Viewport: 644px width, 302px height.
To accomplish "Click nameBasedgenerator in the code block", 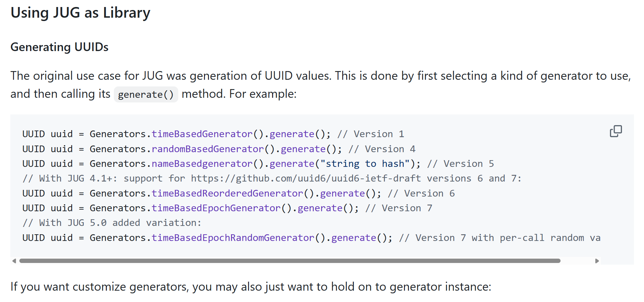I will click(202, 164).
